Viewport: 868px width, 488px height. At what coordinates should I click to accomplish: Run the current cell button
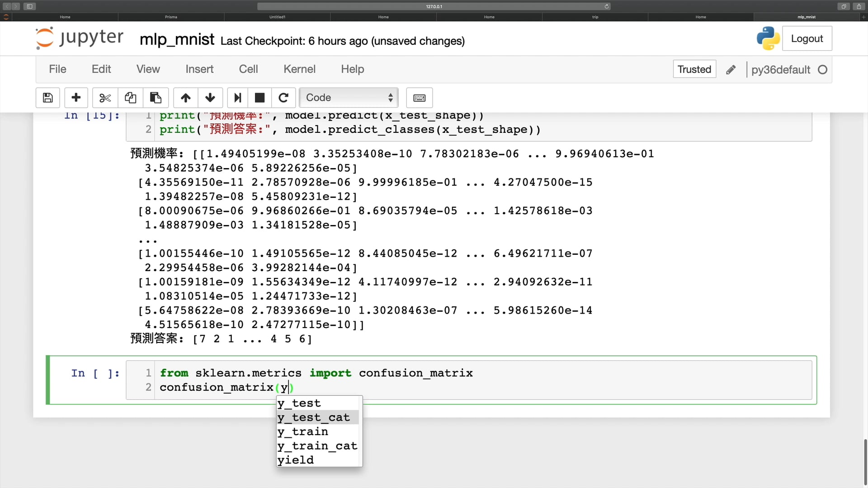coord(237,98)
